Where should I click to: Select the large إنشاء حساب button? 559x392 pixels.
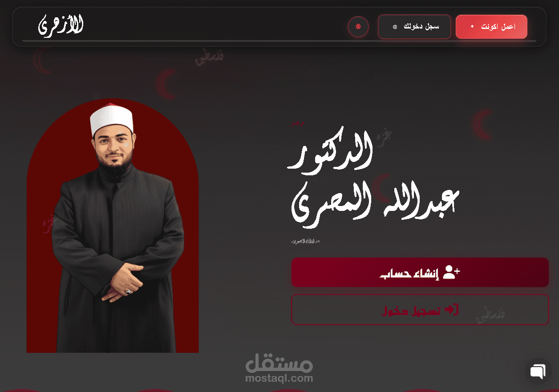pos(420,272)
